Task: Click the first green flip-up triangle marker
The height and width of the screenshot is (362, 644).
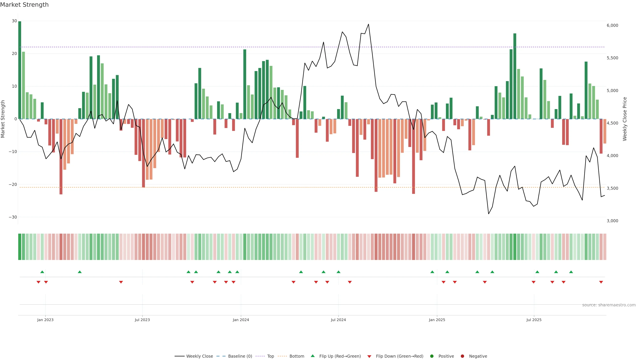Action: coord(42,272)
